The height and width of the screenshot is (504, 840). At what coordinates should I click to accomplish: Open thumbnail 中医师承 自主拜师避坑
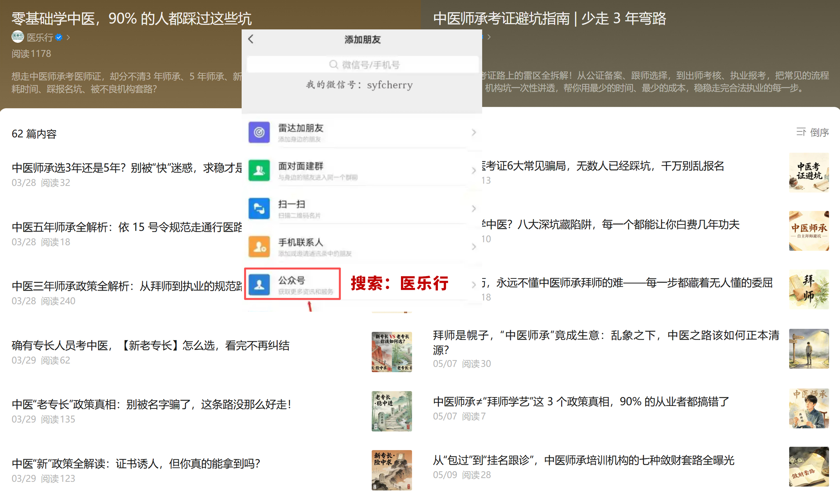(809, 231)
